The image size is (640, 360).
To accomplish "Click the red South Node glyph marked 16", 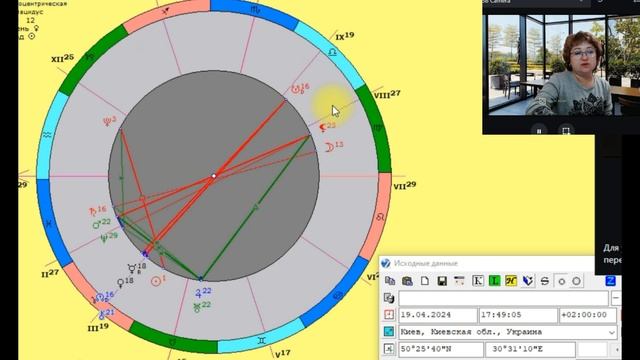I will 296,89.
